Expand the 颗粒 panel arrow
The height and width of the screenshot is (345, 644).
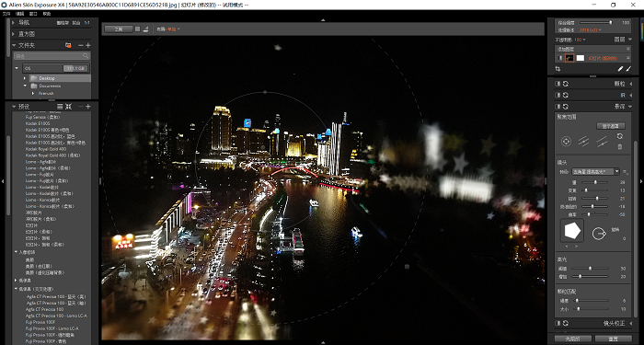point(630,84)
